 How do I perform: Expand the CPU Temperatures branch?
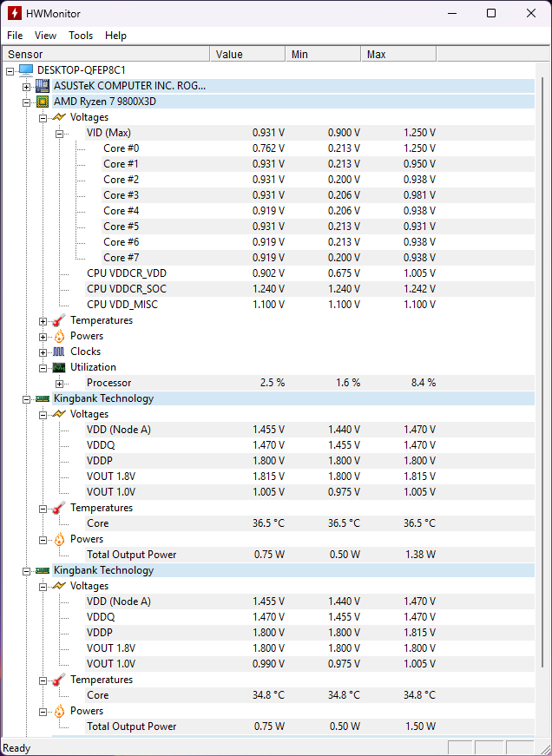(43, 322)
